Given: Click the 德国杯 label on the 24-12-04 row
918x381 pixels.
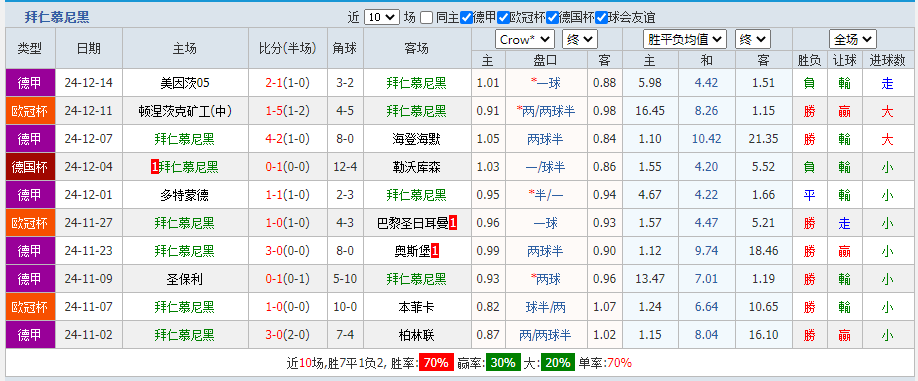Looking at the screenshot, I should click(30, 167).
